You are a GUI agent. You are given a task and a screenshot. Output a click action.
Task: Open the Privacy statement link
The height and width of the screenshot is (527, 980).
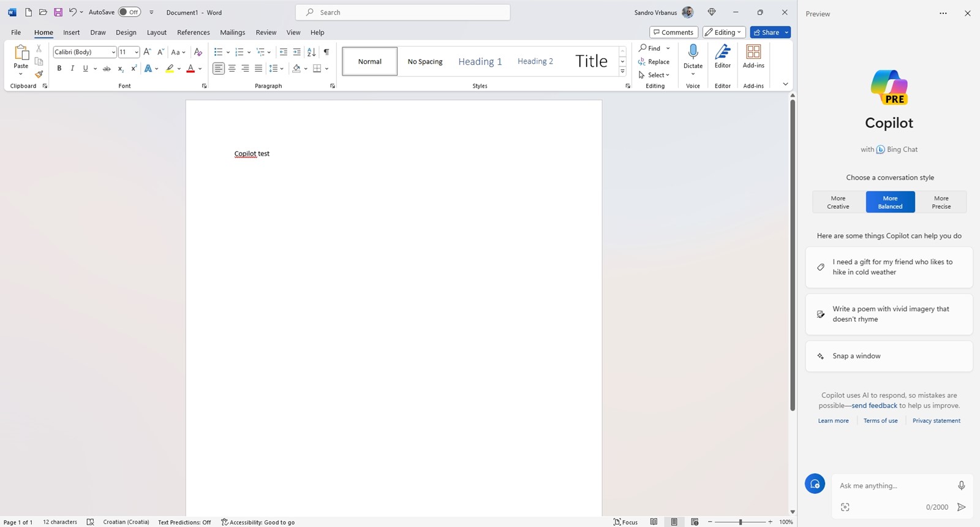(937, 421)
